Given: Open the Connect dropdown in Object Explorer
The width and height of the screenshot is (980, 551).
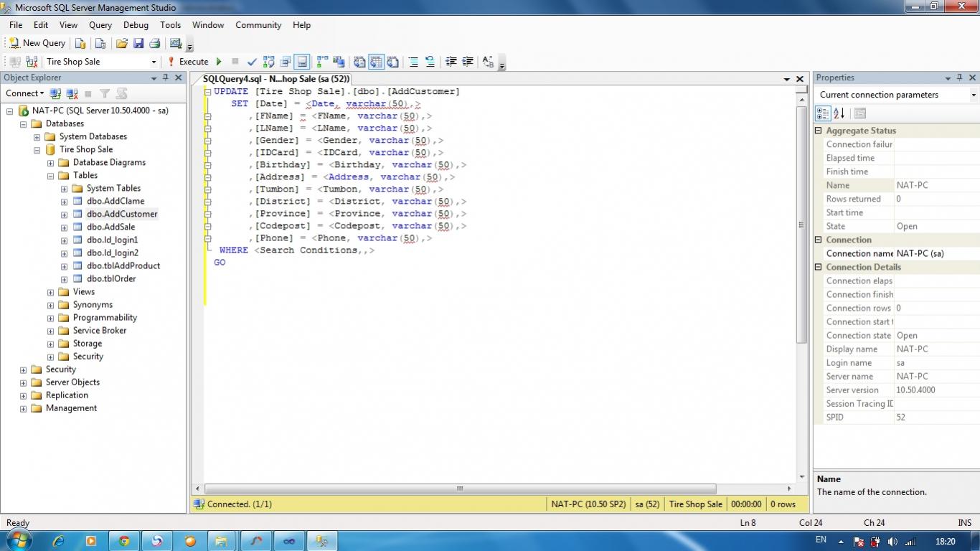Looking at the screenshot, I should (24, 93).
